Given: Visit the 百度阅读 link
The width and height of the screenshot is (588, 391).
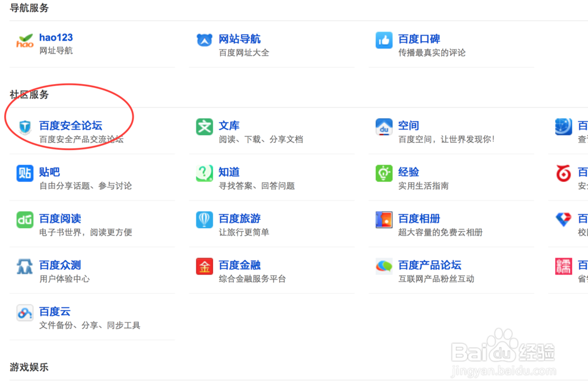Looking at the screenshot, I should [60, 219].
